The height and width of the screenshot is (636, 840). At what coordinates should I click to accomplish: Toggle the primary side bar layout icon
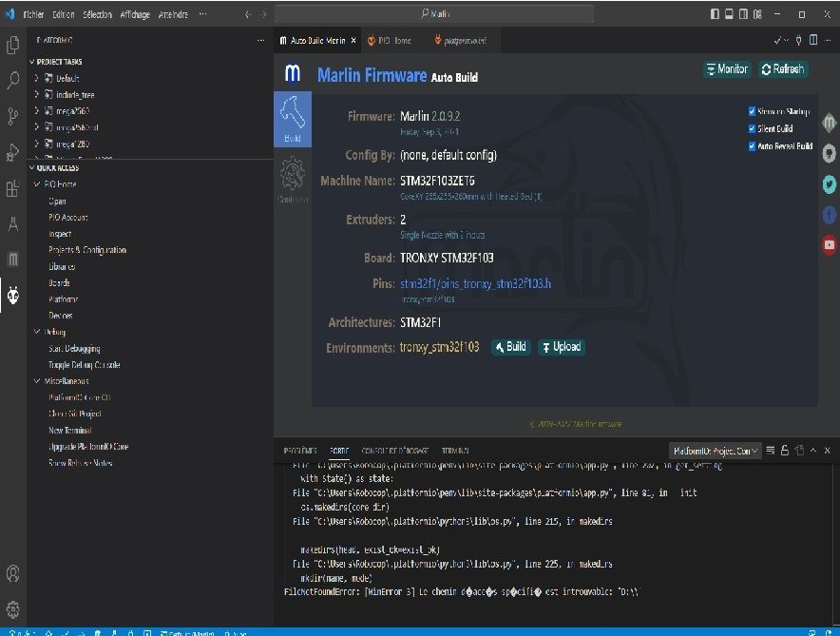coord(715,14)
